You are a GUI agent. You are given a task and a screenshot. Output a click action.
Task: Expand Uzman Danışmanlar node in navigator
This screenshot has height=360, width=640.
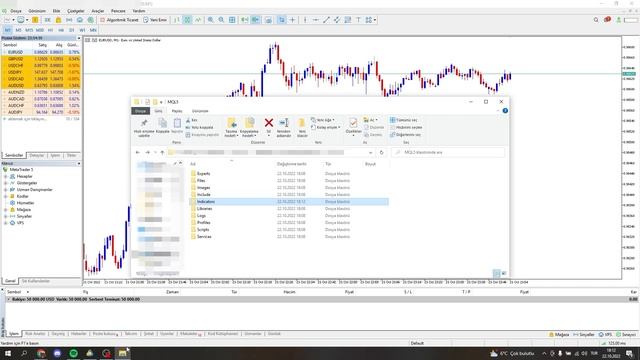coord(6,189)
